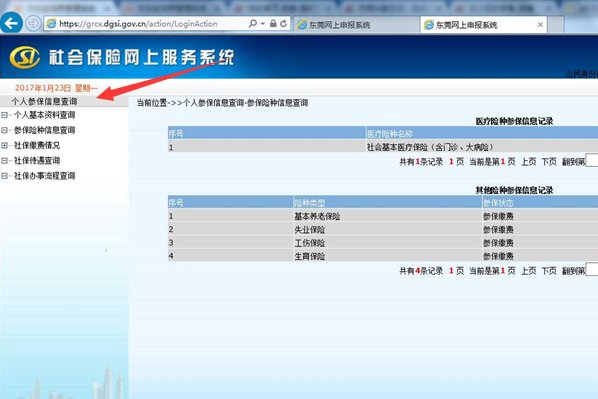This screenshot has width=598, height=399.
Task: Click the security lock icon in address bar
Action: pyautogui.click(x=273, y=24)
